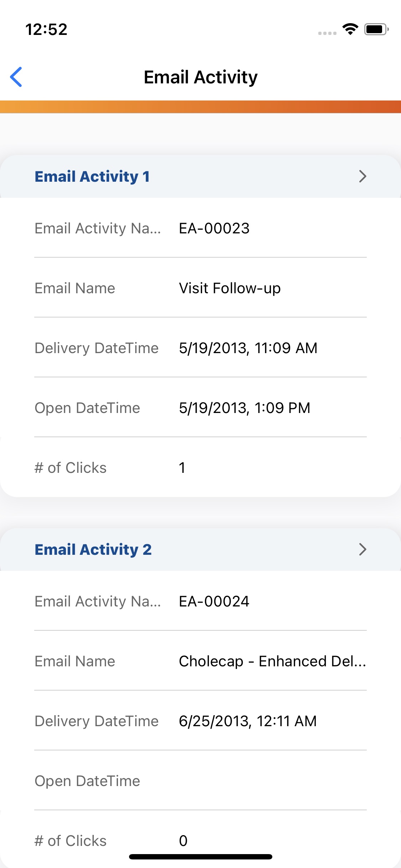
Task: Tap the blue back arrow icon
Action: [x=16, y=77]
